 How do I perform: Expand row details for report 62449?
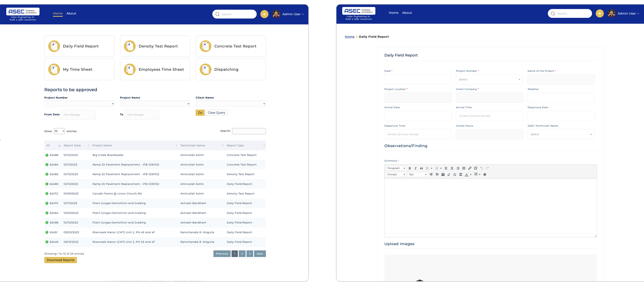pos(47,242)
